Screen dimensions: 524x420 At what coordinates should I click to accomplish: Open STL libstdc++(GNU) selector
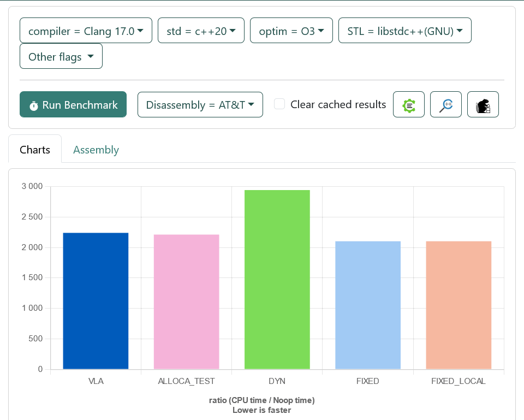404,31
